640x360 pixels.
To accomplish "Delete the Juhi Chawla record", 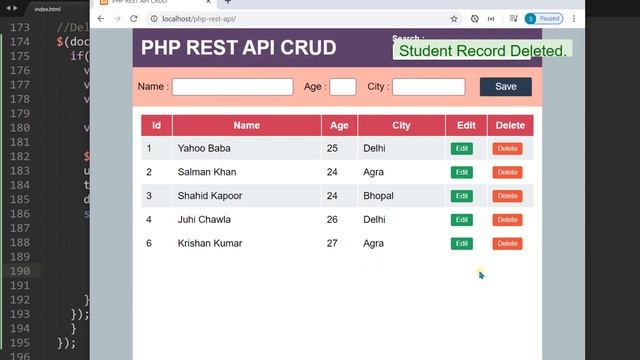I will (x=507, y=220).
